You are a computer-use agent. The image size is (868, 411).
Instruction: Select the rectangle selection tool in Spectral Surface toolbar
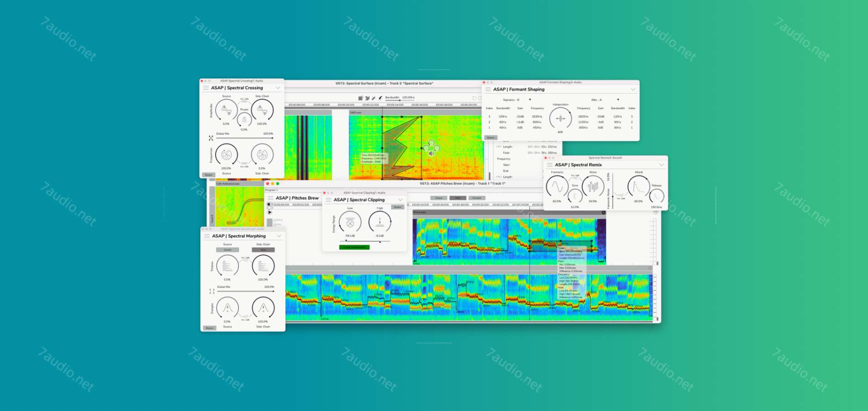360,98
